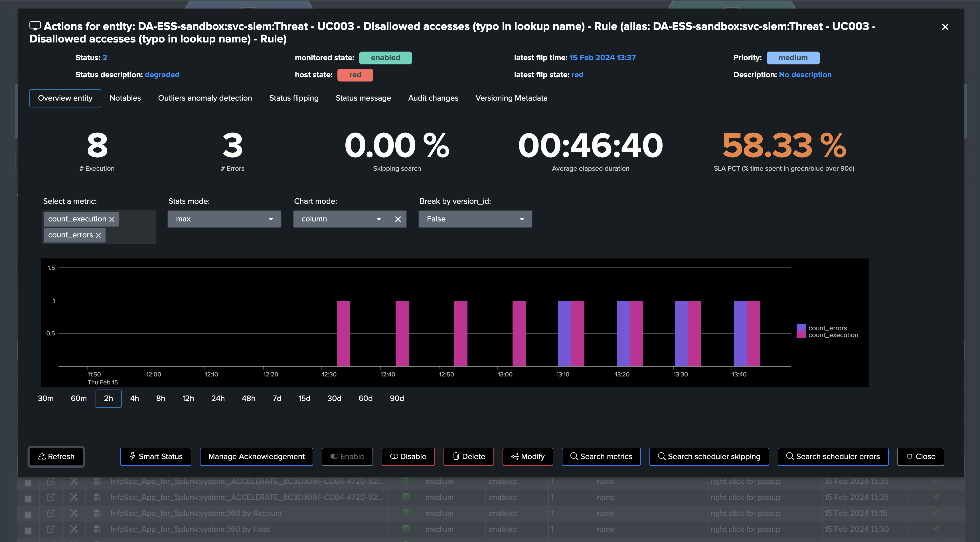Open the Outliers anomaly detection tab
Image resolution: width=980 pixels, height=542 pixels.
point(205,98)
